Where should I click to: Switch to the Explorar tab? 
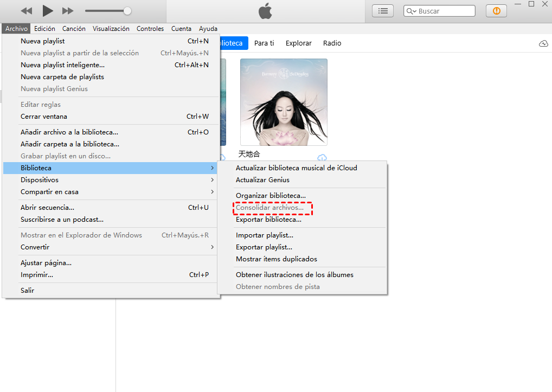298,43
